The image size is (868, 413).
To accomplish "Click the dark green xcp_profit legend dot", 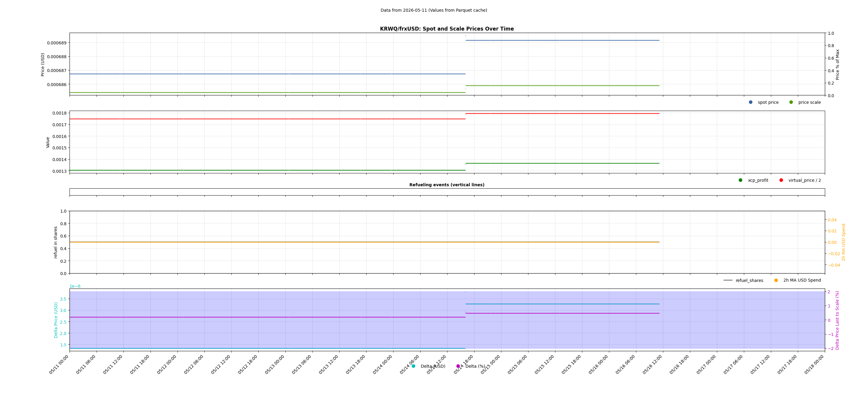I will 740,180.
